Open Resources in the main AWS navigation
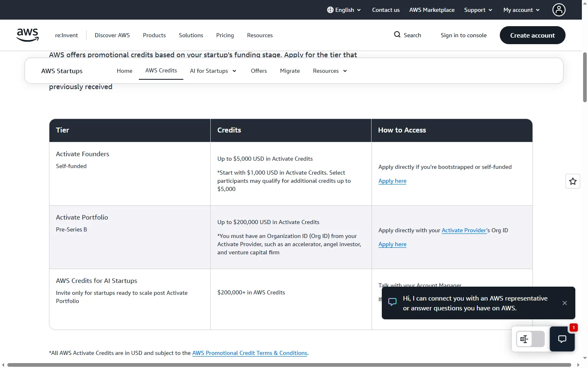The width and height of the screenshot is (588, 368). [260, 35]
